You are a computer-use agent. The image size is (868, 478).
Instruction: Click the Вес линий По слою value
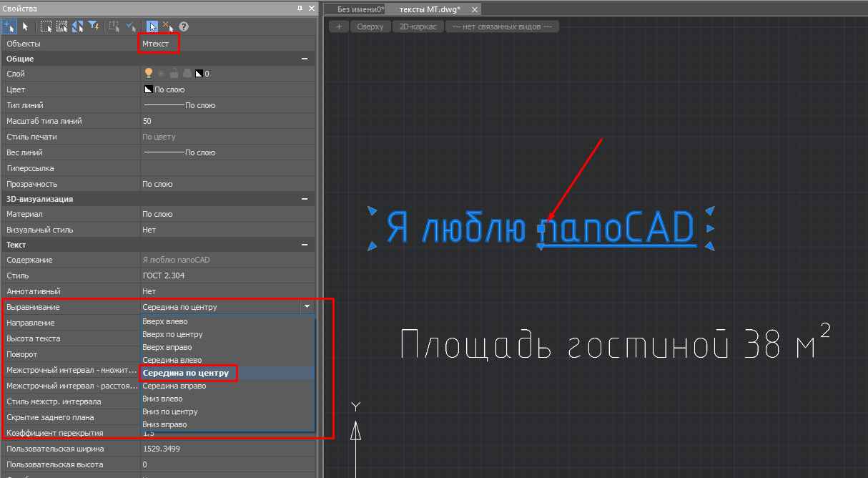[227, 152]
